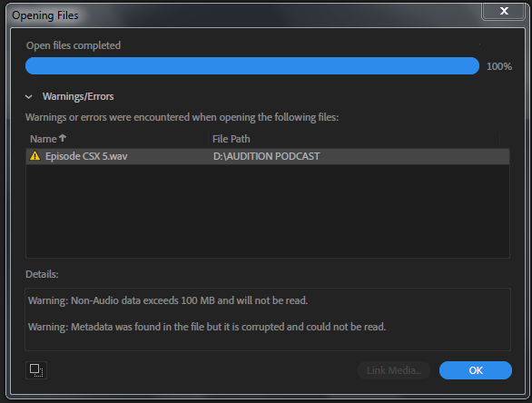Click the Open files completed status text

pos(74,45)
